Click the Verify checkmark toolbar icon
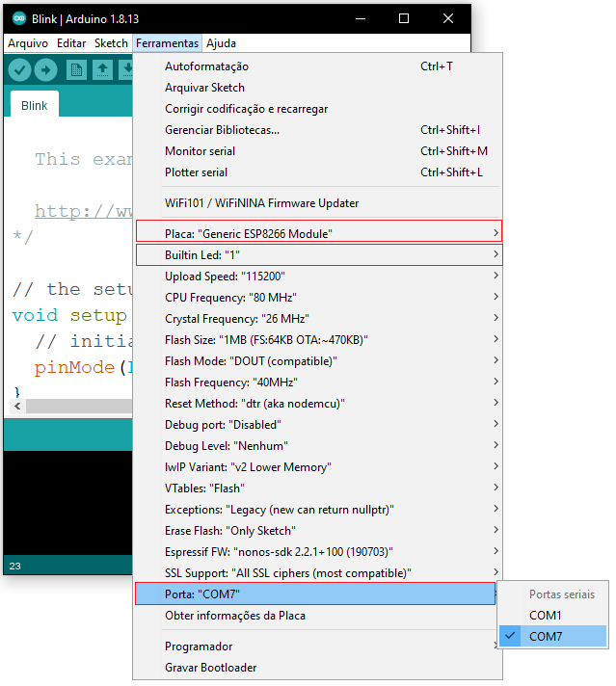The height and width of the screenshot is (686, 616). (19, 70)
